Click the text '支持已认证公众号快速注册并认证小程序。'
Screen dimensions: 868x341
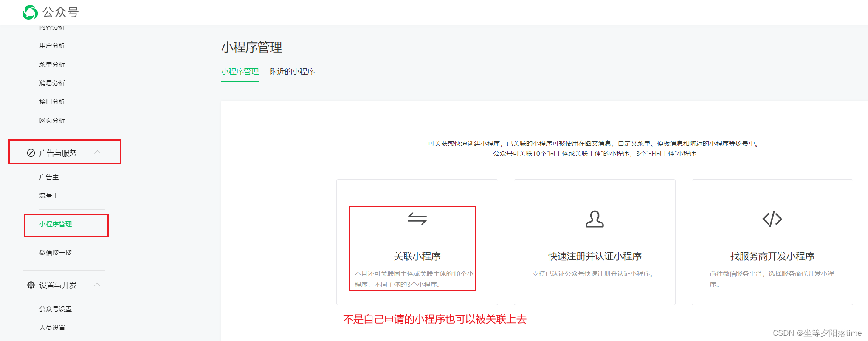(x=594, y=274)
